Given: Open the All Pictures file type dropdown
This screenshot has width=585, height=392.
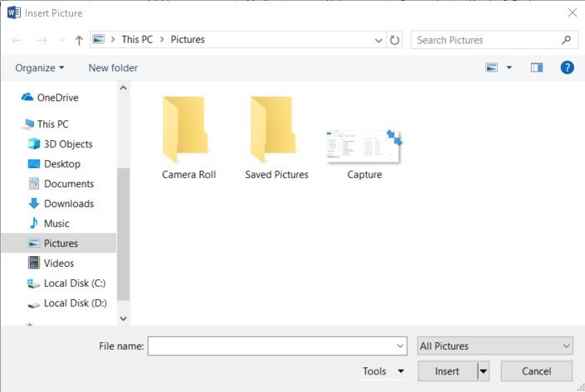Looking at the screenshot, I should [495, 346].
